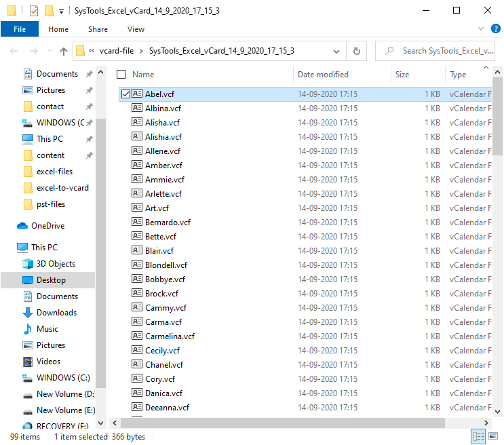Screen dimensions: 504x445
Task: Expand the ribbon with the chevron
Action: (480, 28)
